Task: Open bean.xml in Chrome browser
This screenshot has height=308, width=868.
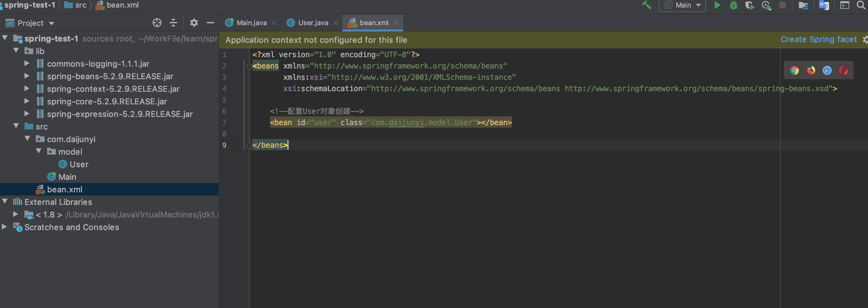Action: point(794,70)
